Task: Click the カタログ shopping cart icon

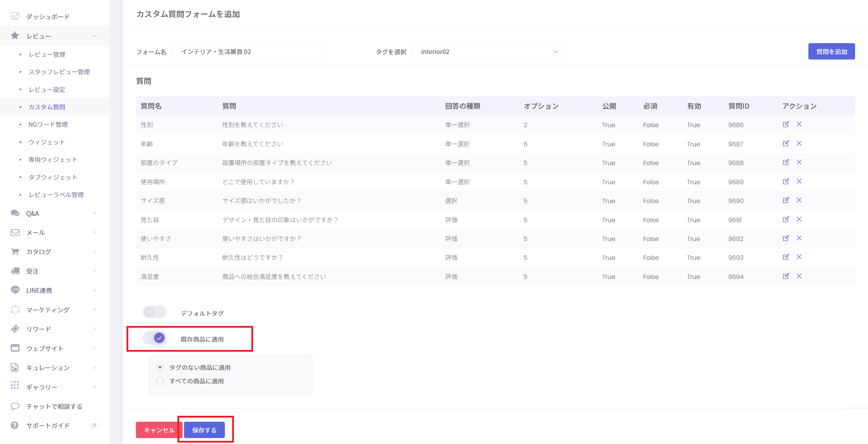Action: click(15, 251)
